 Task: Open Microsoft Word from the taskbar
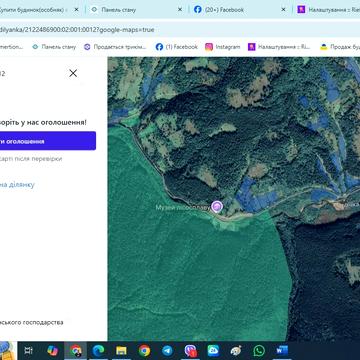point(282,350)
